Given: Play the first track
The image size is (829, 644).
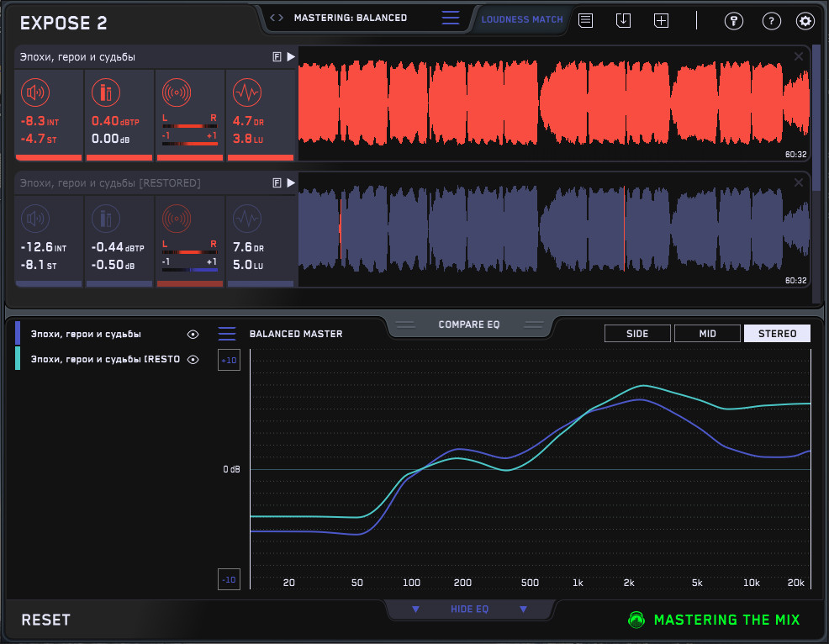Looking at the screenshot, I should [x=291, y=56].
